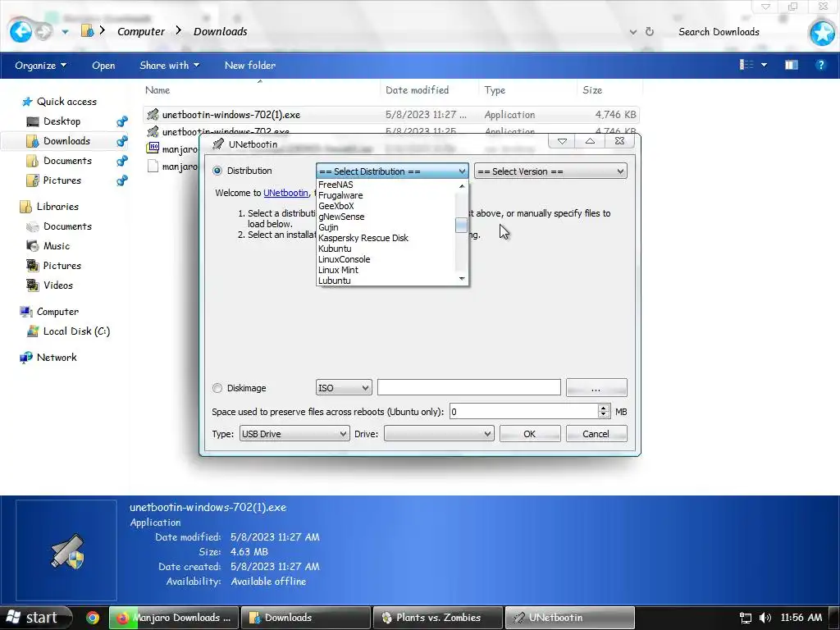Open the Select Distribution combo box
The width and height of the screenshot is (840, 630).
click(x=392, y=171)
